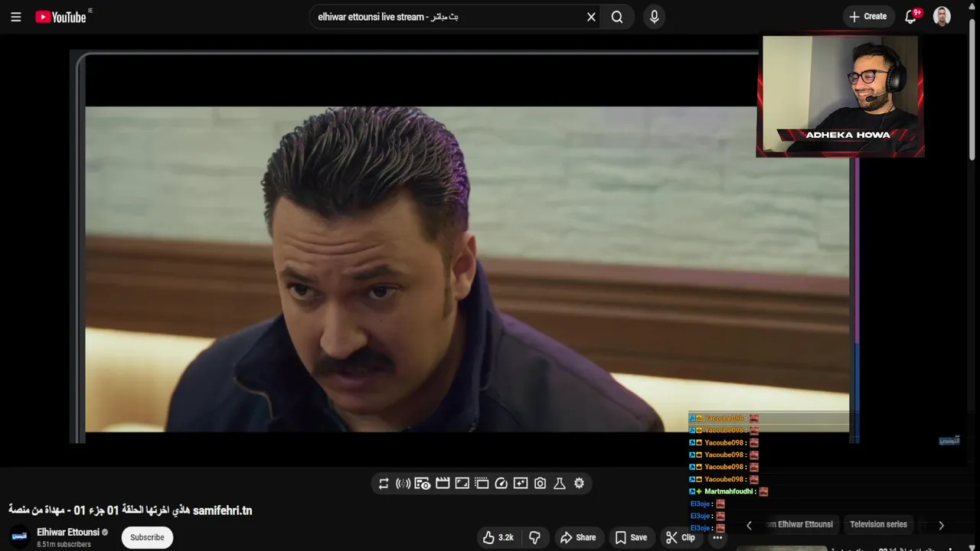Save the video to a playlist

coord(631,537)
